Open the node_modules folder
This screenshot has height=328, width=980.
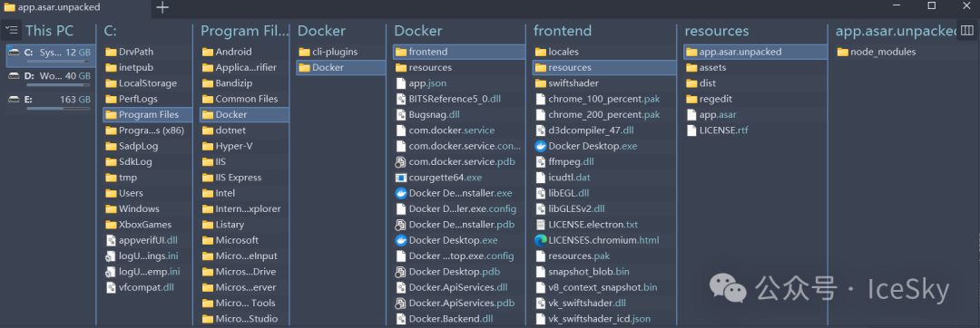coord(906,52)
